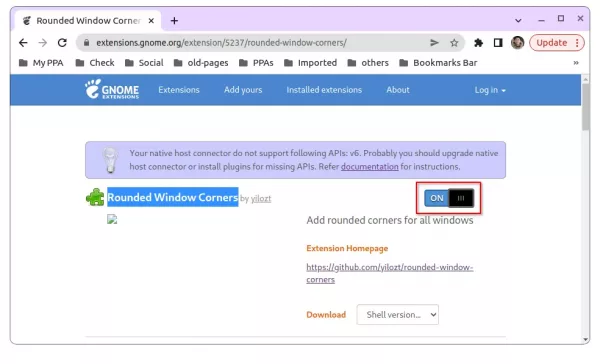Close the Rounded Window Corners tab
600x364 pixels.
[x=151, y=21]
